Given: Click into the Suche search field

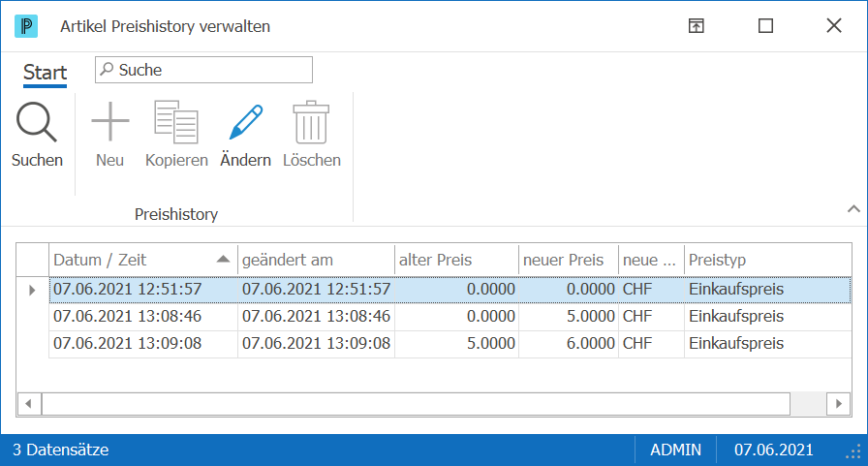Looking at the screenshot, I should click(203, 70).
